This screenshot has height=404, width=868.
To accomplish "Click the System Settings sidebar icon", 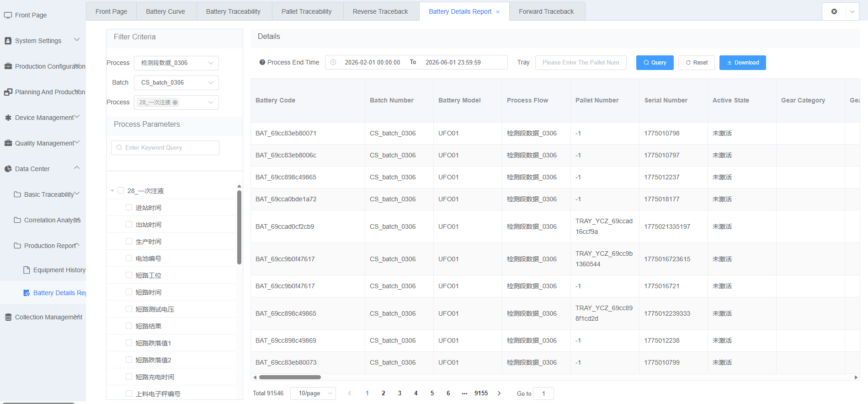I will (8, 41).
